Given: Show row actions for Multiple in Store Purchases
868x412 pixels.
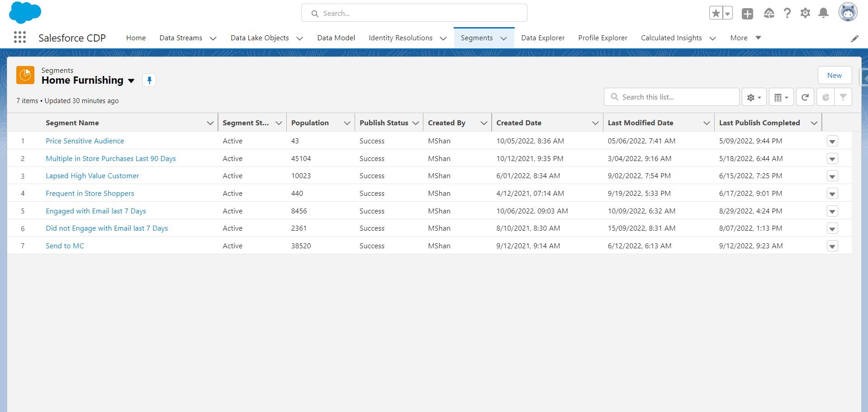Looking at the screenshot, I should pos(832,159).
